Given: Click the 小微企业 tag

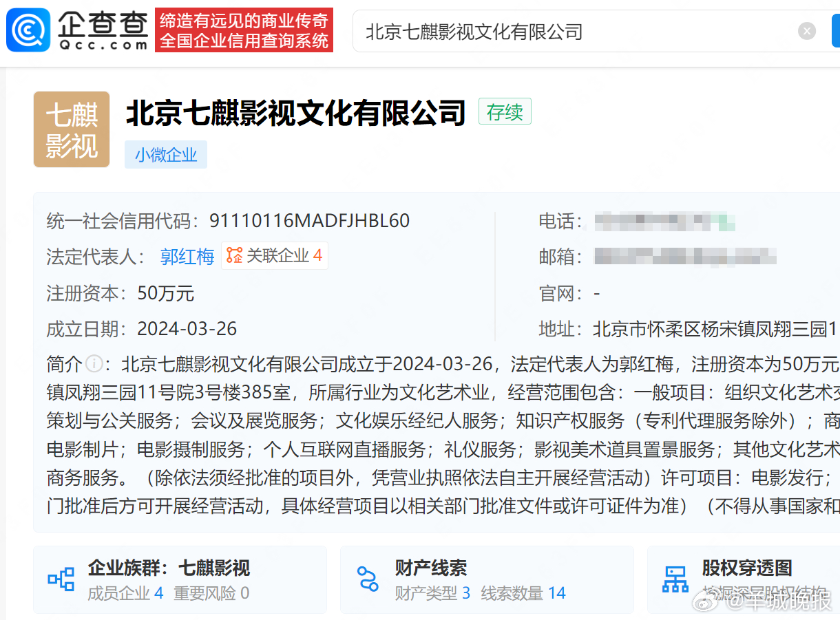Looking at the screenshot, I should click(x=166, y=155).
